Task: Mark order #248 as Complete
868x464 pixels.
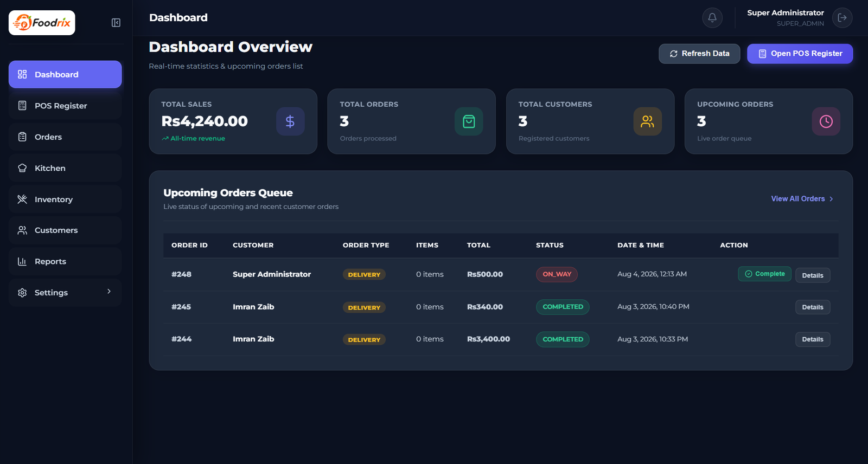Action: click(x=764, y=274)
